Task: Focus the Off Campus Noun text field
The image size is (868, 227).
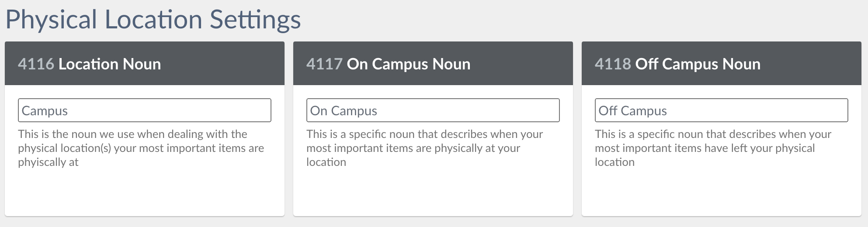Action: (721, 110)
